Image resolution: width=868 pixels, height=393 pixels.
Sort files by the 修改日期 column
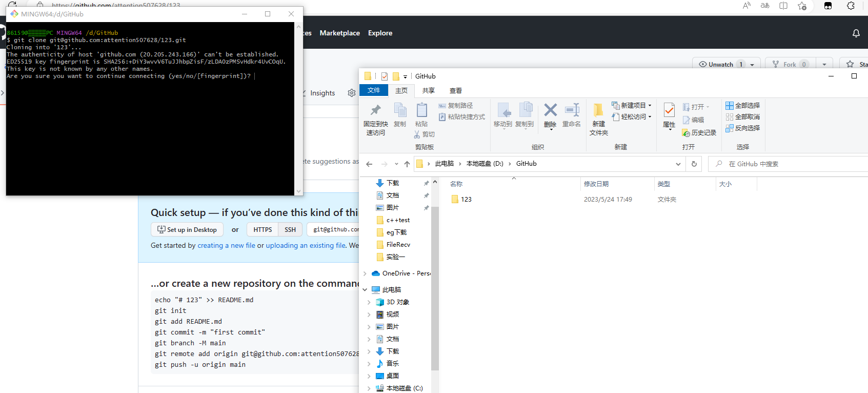click(617, 184)
